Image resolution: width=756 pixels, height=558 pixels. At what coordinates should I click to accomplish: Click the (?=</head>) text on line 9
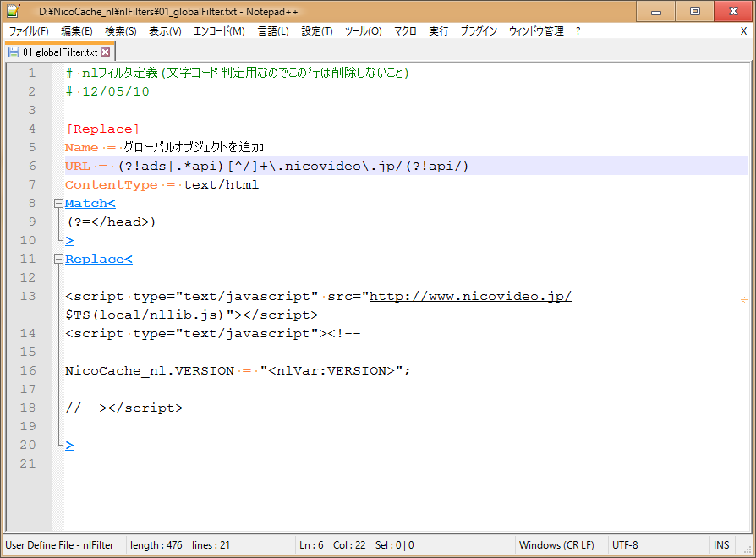coord(112,222)
